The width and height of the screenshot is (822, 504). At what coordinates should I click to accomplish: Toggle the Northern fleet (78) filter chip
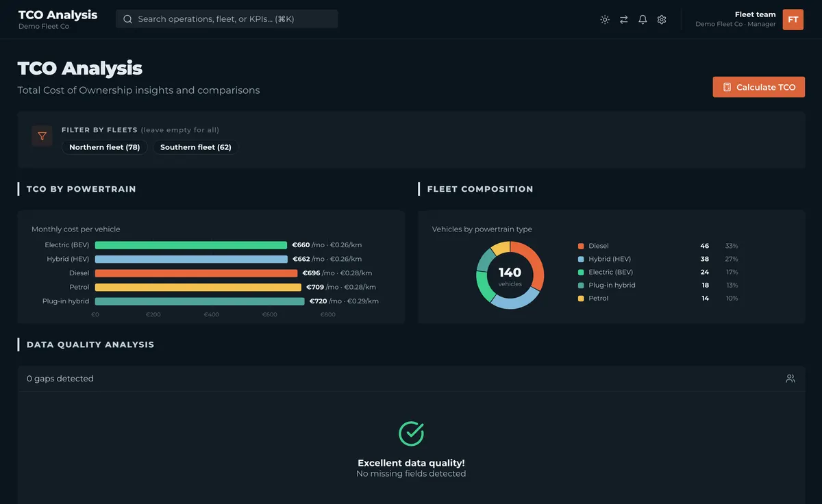105,147
